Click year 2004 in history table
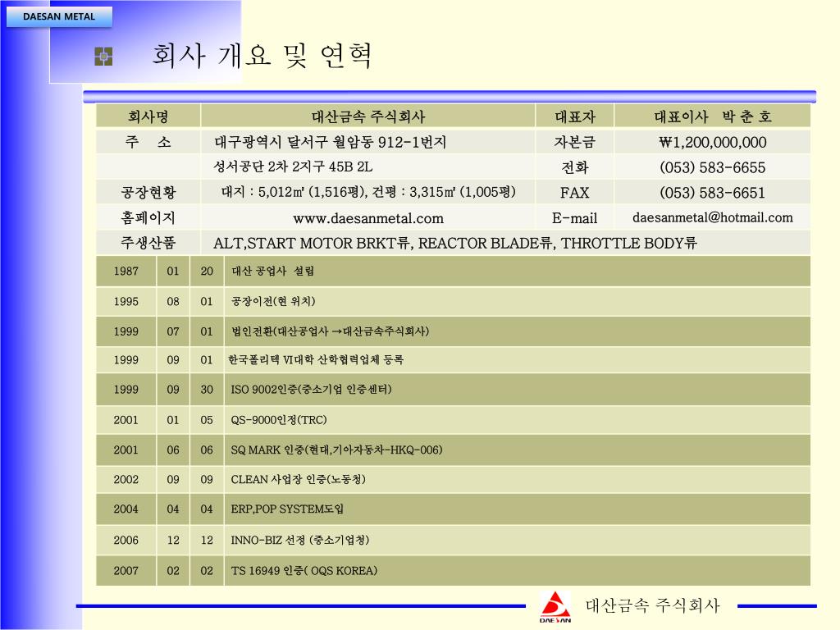Image resolution: width=840 pixels, height=630 pixels. pyautogui.click(x=126, y=509)
